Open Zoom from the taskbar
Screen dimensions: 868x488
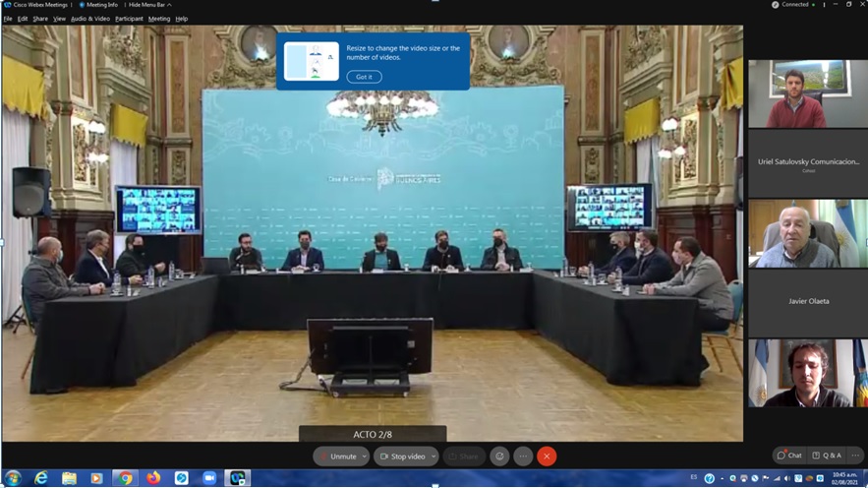tap(209, 478)
